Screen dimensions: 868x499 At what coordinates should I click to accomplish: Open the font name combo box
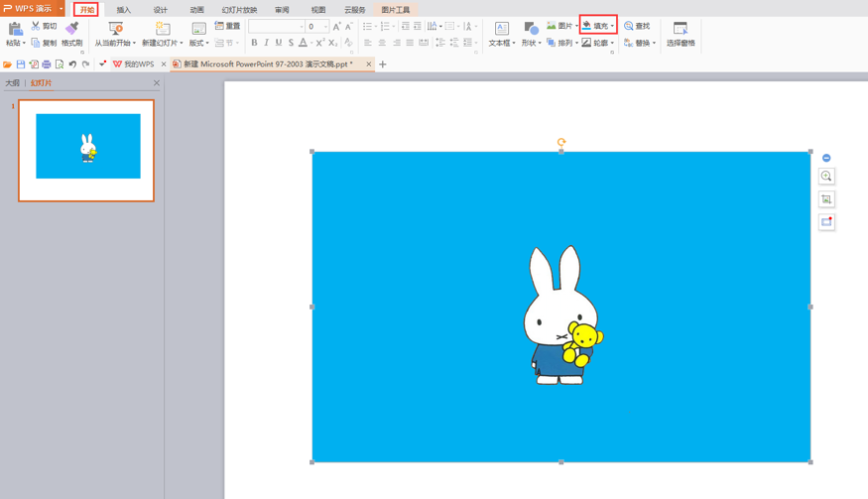276,26
